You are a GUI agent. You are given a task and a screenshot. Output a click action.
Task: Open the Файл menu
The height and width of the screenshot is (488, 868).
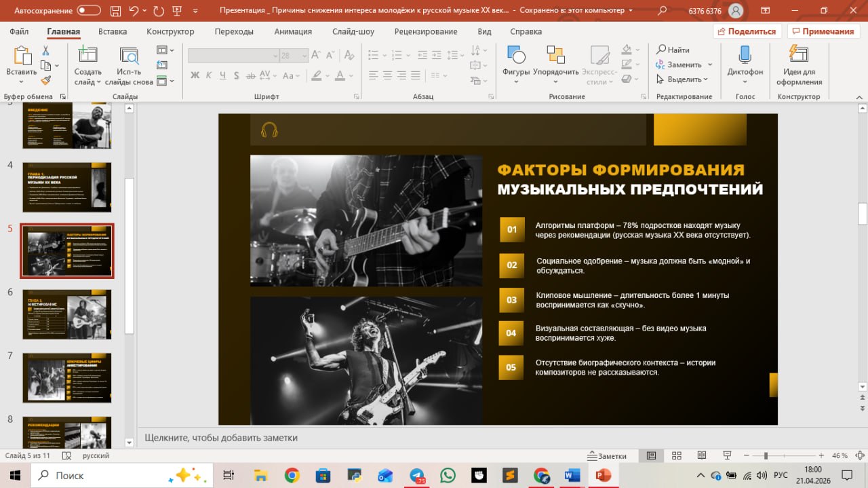click(19, 31)
